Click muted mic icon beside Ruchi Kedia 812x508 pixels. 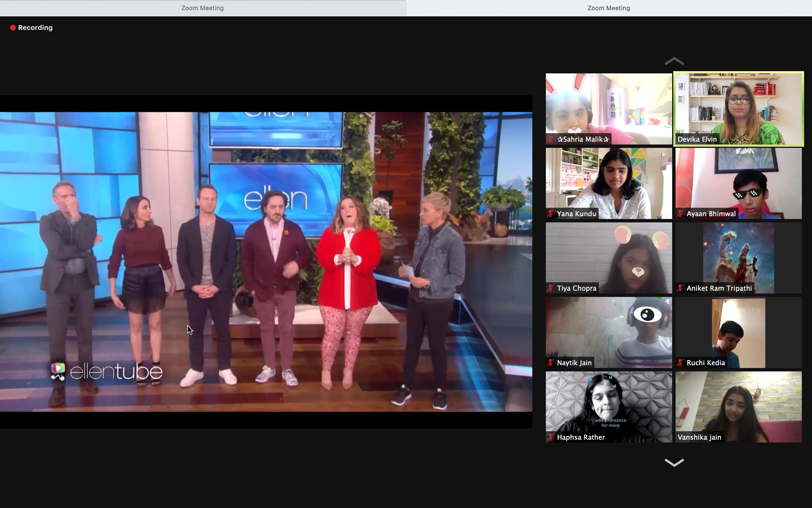point(680,363)
